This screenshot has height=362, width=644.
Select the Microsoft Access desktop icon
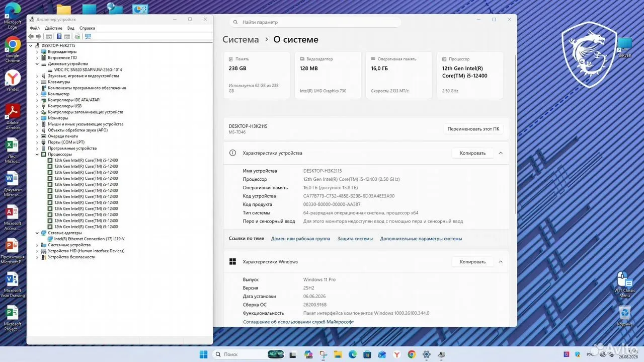13,218
